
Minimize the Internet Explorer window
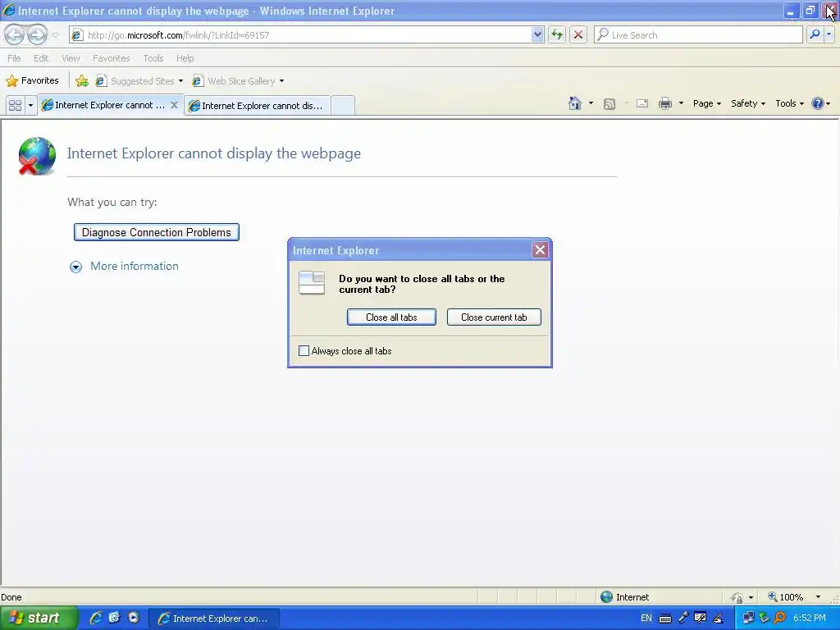click(x=791, y=11)
